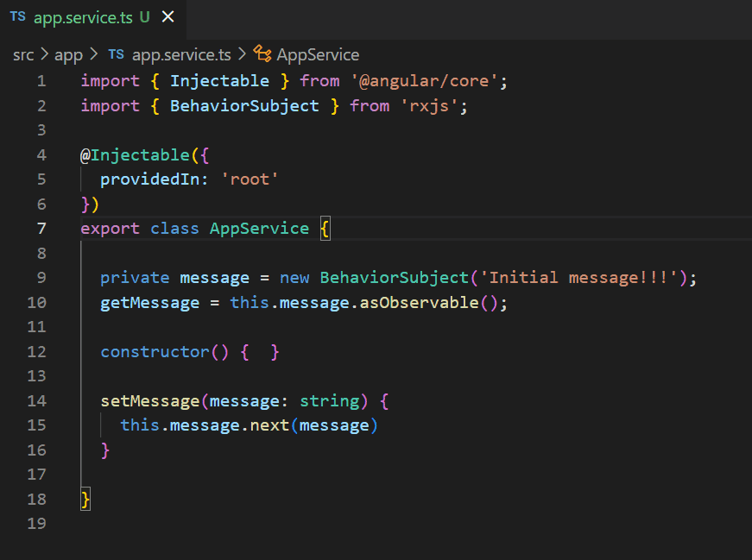Click 'BehaviorSubject' constructor call on line 9
This screenshot has width=752, height=560.
coord(395,278)
